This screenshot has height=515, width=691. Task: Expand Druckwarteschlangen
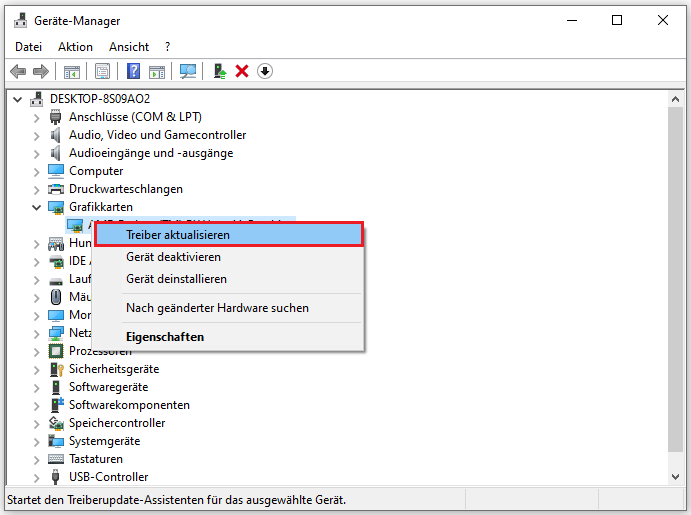coord(37,190)
